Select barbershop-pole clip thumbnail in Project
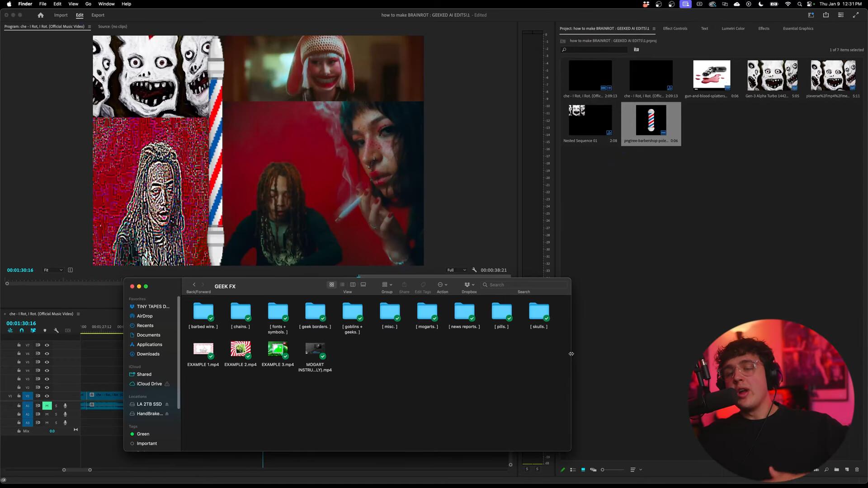The image size is (868, 488). tap(651, 120)
